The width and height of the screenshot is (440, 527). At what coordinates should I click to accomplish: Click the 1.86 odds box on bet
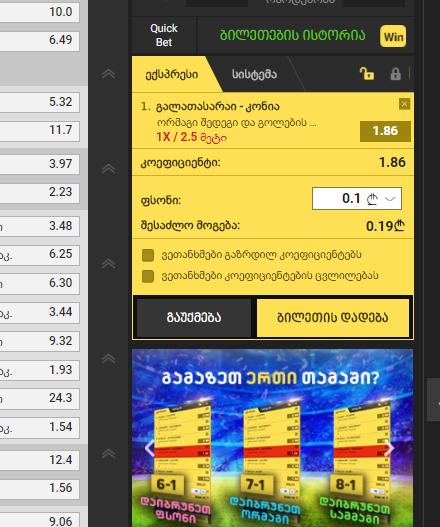385,131
